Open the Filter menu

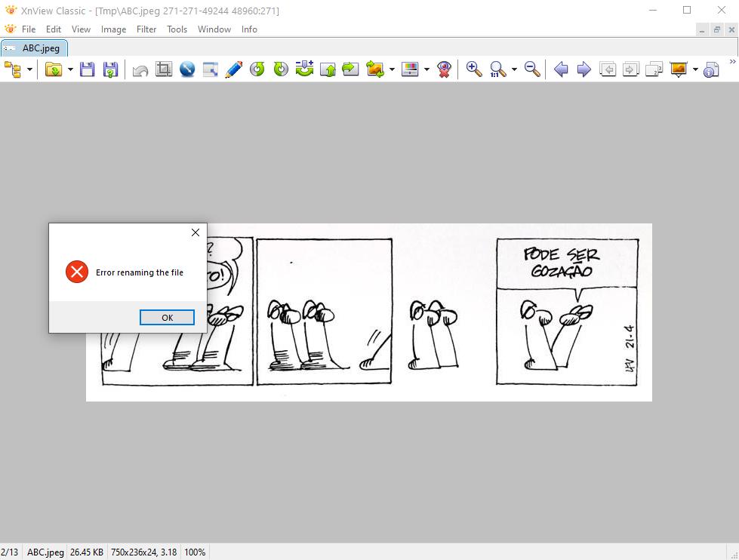(146, 29)
